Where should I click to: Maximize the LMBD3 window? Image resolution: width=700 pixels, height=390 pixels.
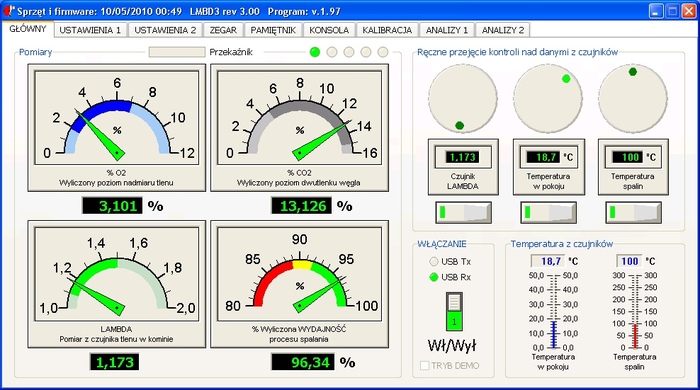672,11
